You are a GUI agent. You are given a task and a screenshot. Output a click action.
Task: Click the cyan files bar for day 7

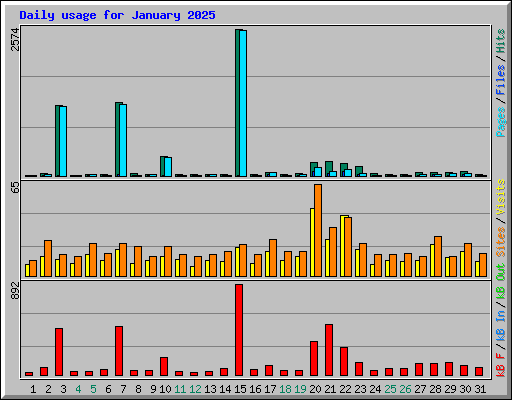point(123,140)
